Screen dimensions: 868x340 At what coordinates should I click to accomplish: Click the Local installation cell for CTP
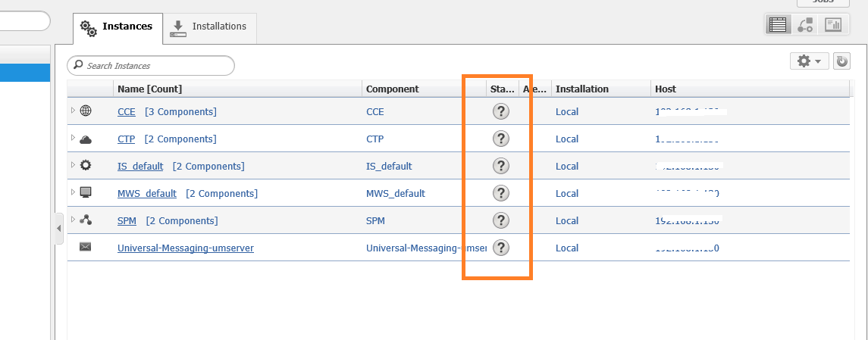pos(567,139)
